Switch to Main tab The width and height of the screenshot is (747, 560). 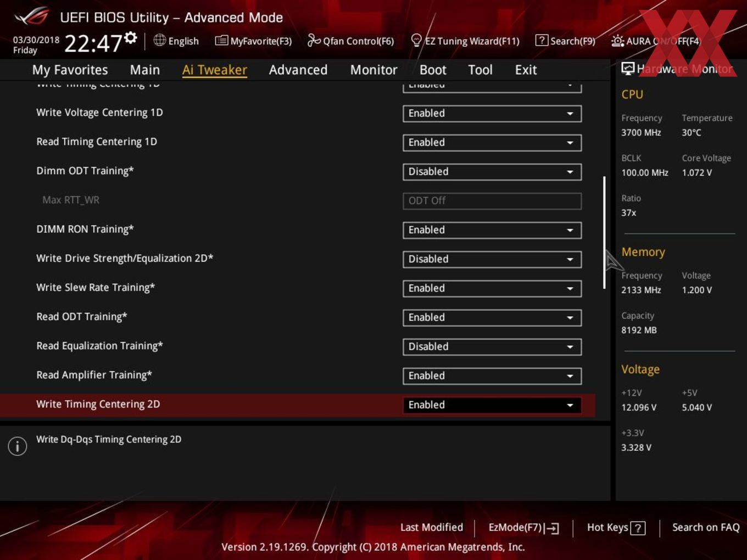[144, 70]
